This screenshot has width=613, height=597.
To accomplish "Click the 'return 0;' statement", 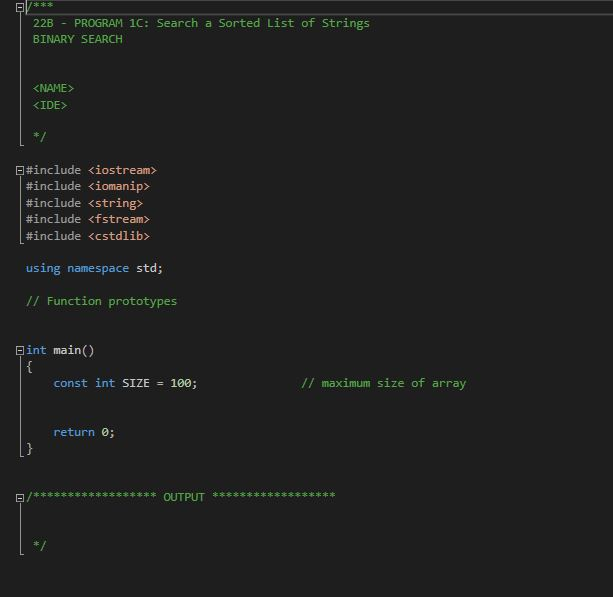I will (84, 432).
